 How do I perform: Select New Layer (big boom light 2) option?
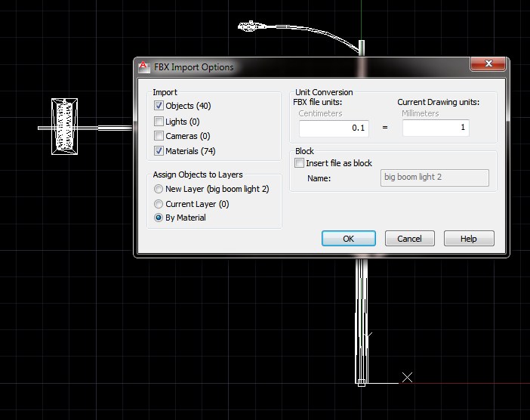159,189
